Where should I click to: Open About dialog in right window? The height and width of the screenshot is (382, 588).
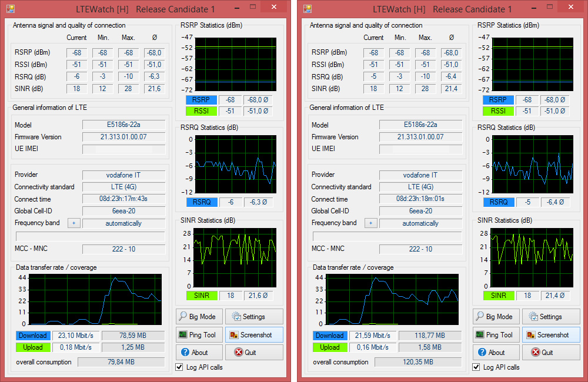[x=496, y=353]
